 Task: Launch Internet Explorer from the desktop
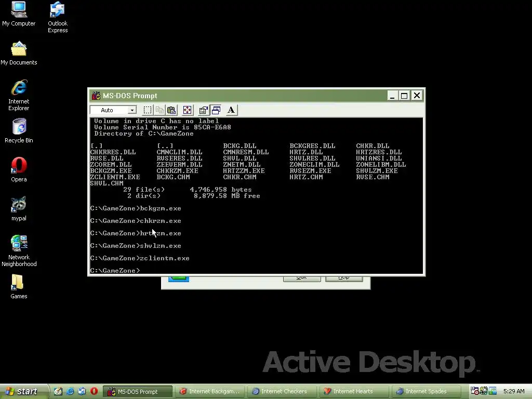(19, 95)
